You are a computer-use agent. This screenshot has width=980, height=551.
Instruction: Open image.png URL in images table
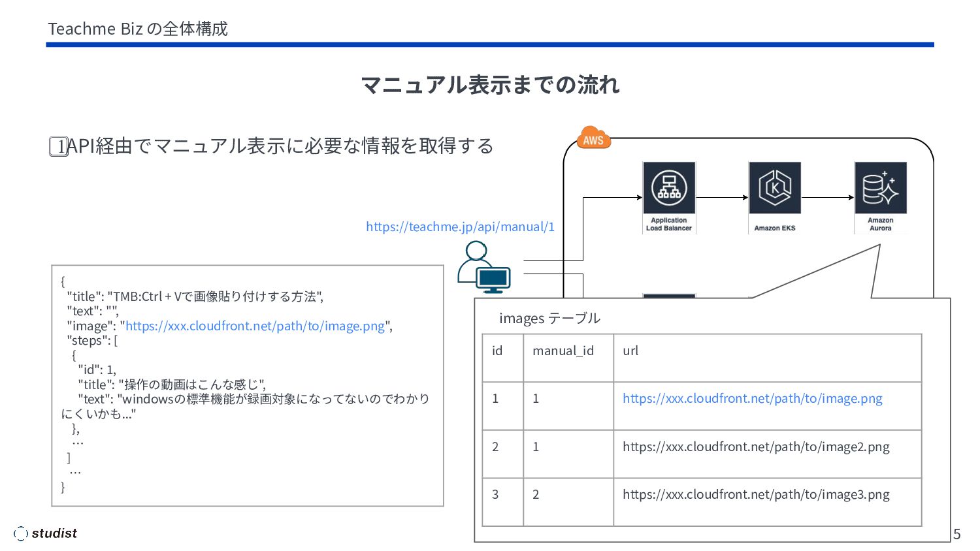753,398
